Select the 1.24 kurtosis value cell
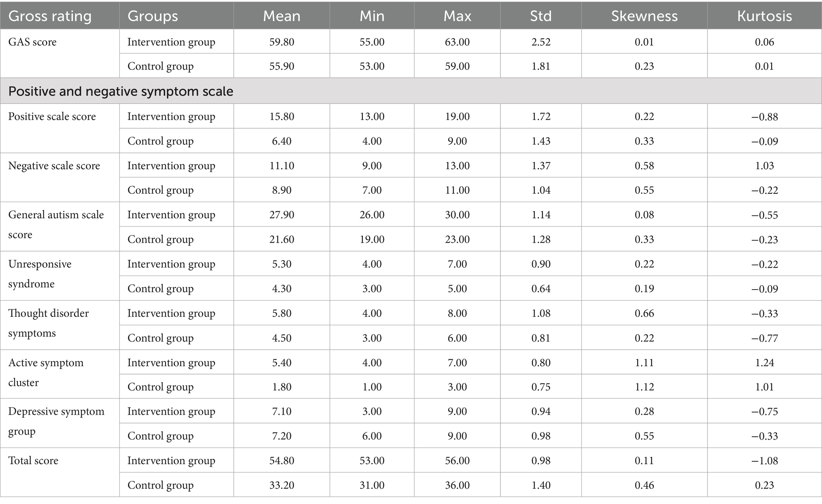Viewport: 822px width, 504px height. tap(764, 363)
